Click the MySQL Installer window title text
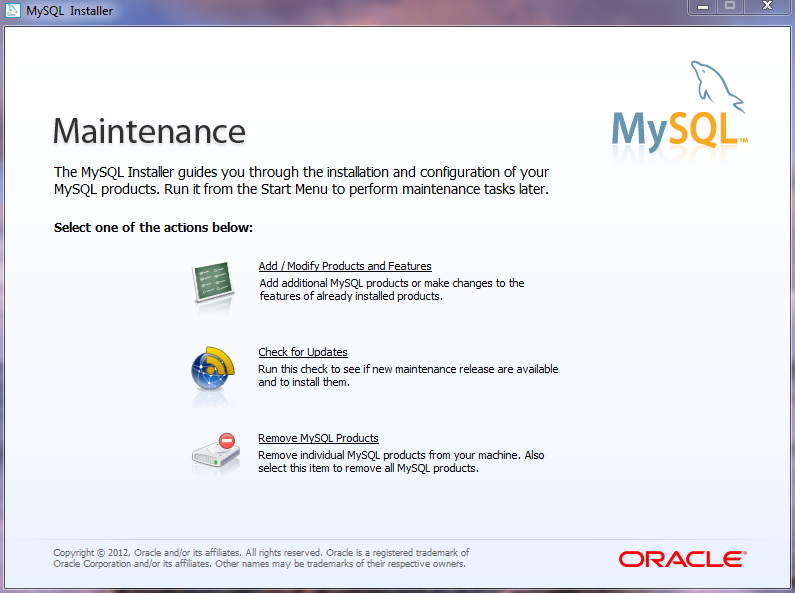Image resolution: width=795 pixels, height=593 pixels. point(69,11)
